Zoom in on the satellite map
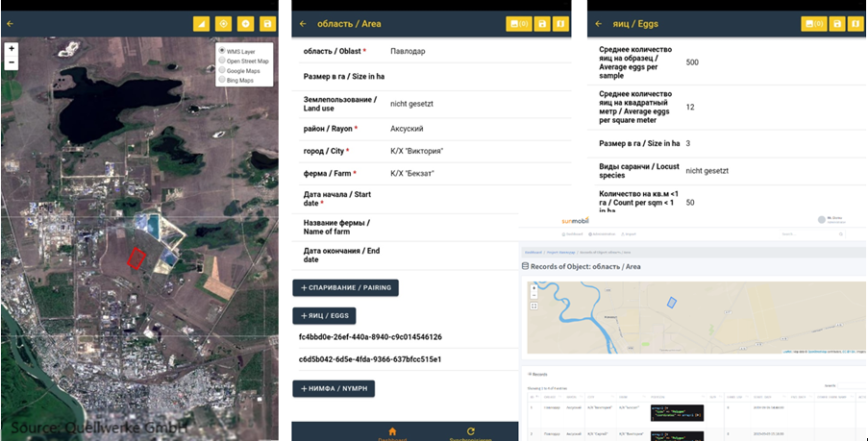The image size is (868, 441). [x=12, y=49]
